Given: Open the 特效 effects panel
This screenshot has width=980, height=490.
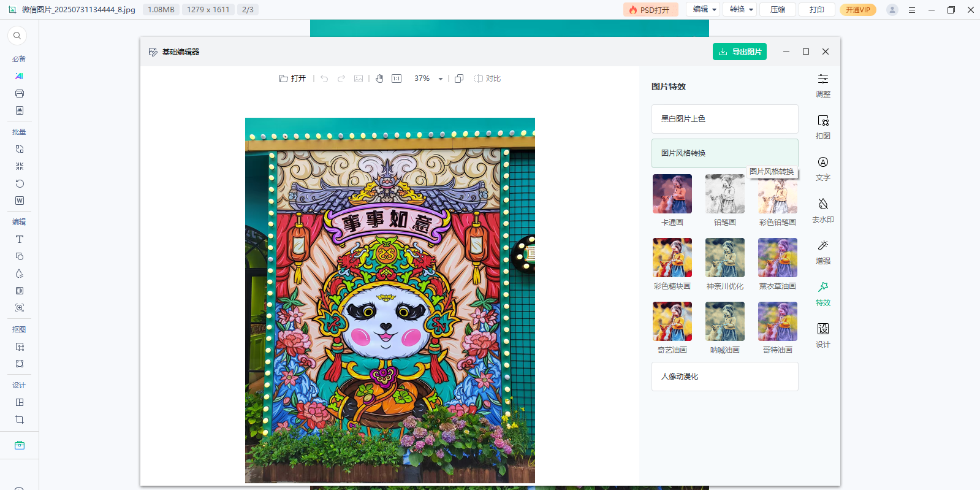Looking at the screenshot, I should point(823,294).
